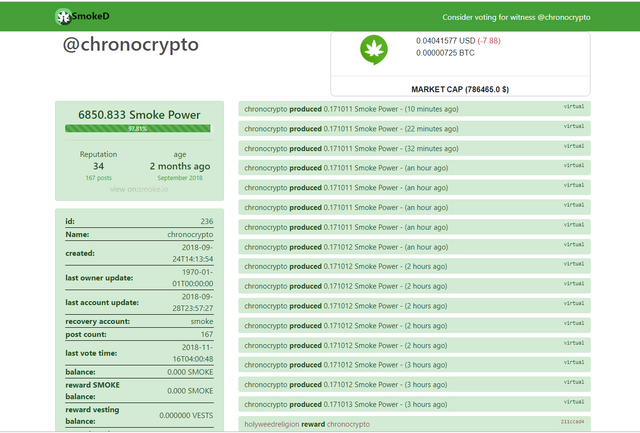Click the last vote time 2018-11-16T04:00:48 value
640x433 pixels.
coord(193,353)
